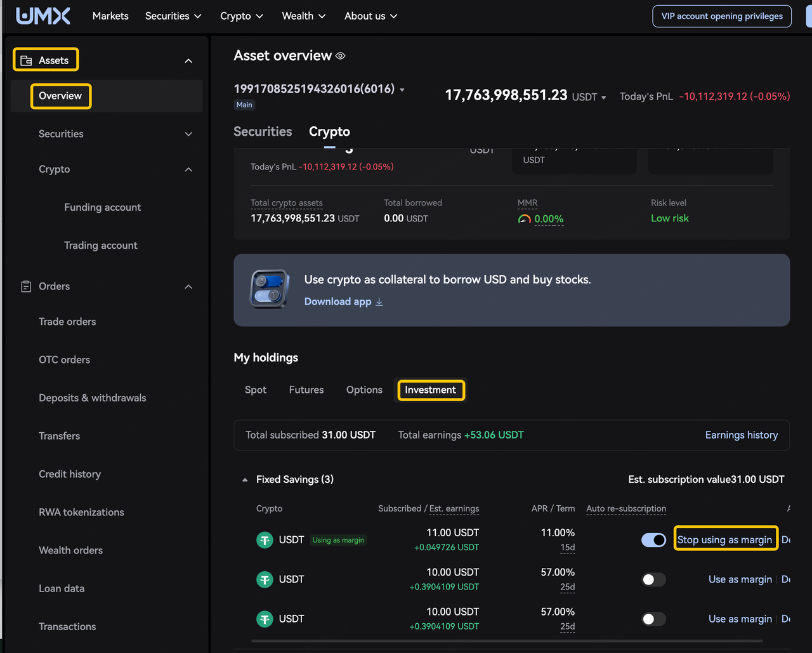
Task: View the Options holdings tab
Action: tap(364, 390)
